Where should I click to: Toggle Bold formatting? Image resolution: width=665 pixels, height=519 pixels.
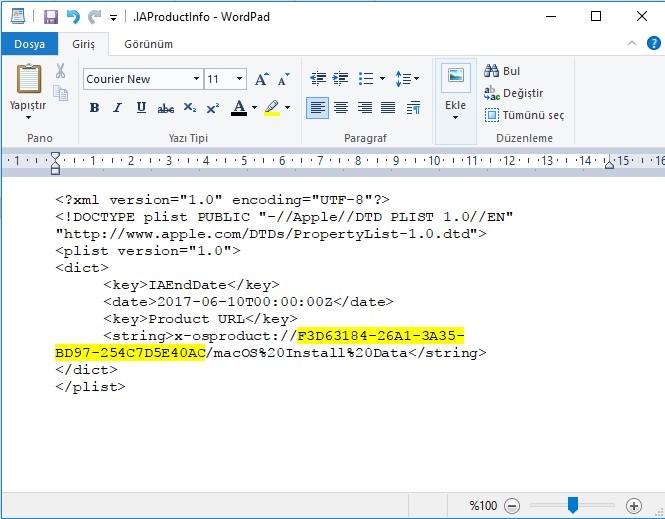(x=94, y=108)
